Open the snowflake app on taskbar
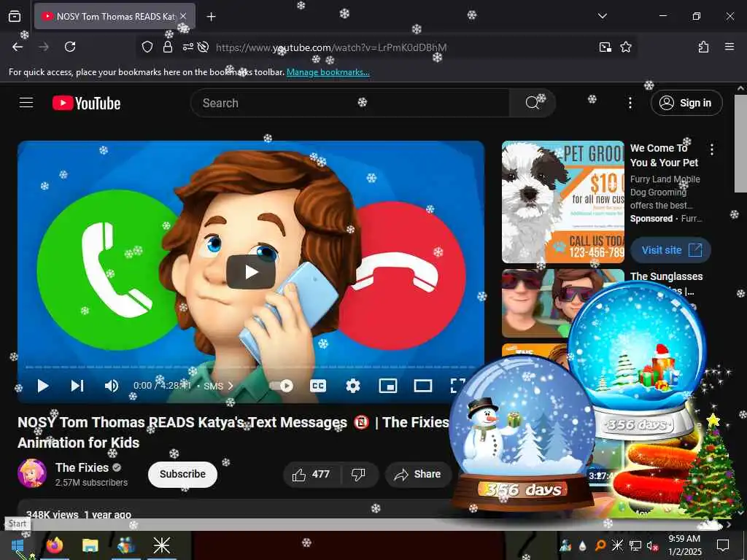747x560 pixels. [161, 545]
